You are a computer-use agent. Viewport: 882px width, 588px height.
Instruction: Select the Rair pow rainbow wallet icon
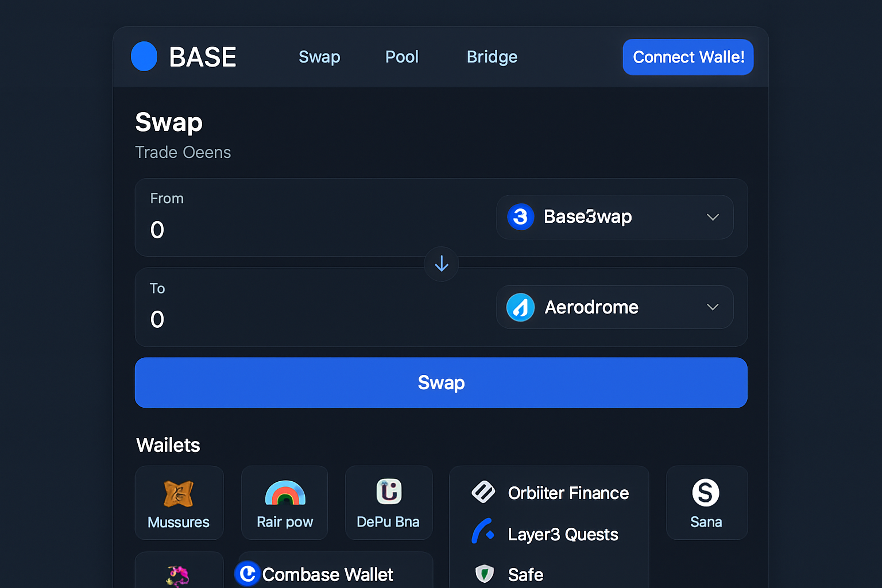[285, 493]
